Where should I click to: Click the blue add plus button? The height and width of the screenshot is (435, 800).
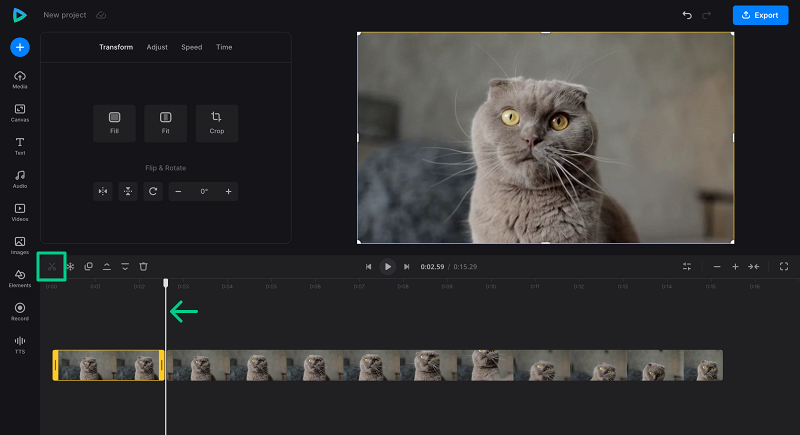coord(20,47)
